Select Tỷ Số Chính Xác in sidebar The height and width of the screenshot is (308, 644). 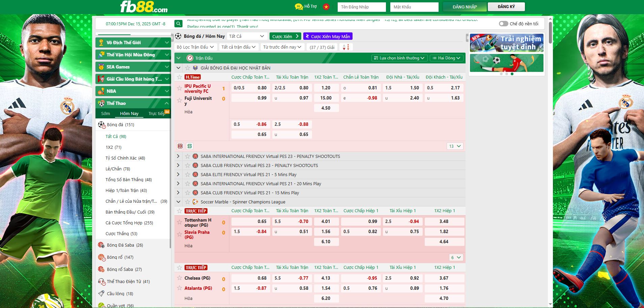click(x=125, y=158)
